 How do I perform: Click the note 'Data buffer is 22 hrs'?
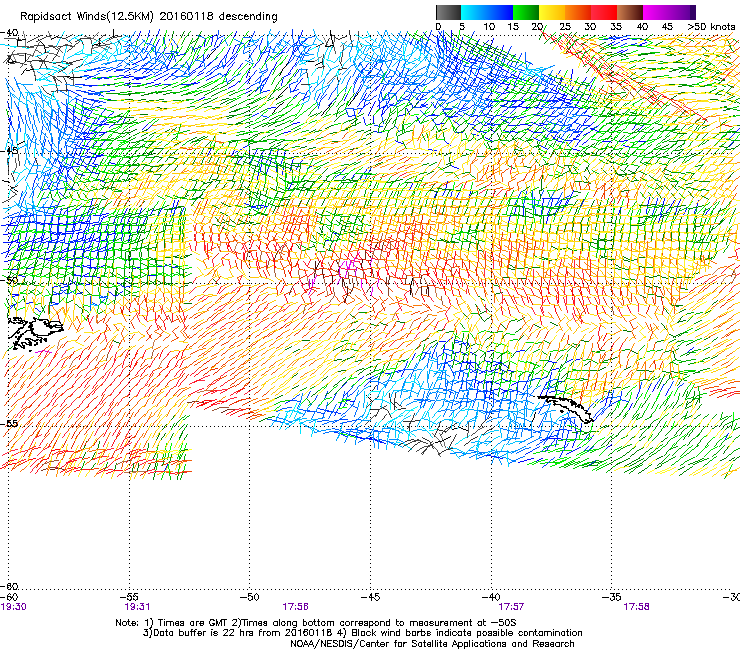click(205, 633)
